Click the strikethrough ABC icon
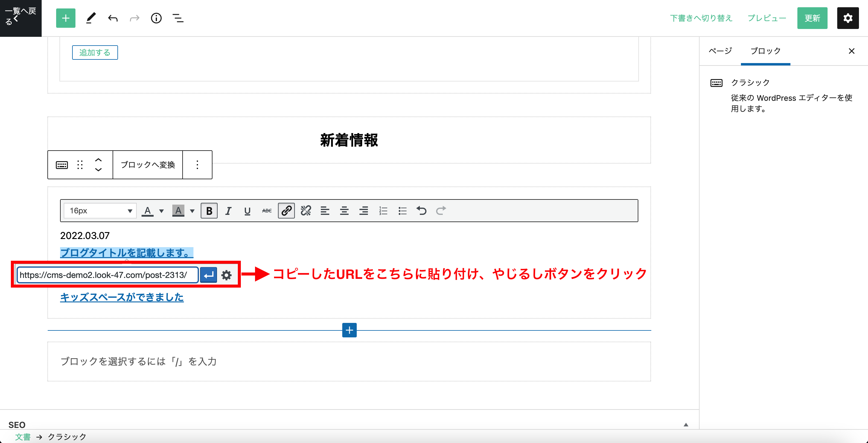 tap(266, 211)
